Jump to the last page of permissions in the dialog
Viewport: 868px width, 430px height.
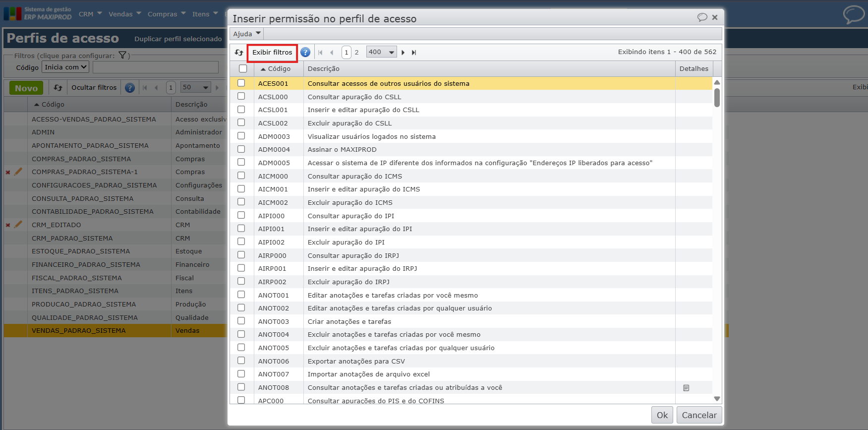[x=414, y=52]
